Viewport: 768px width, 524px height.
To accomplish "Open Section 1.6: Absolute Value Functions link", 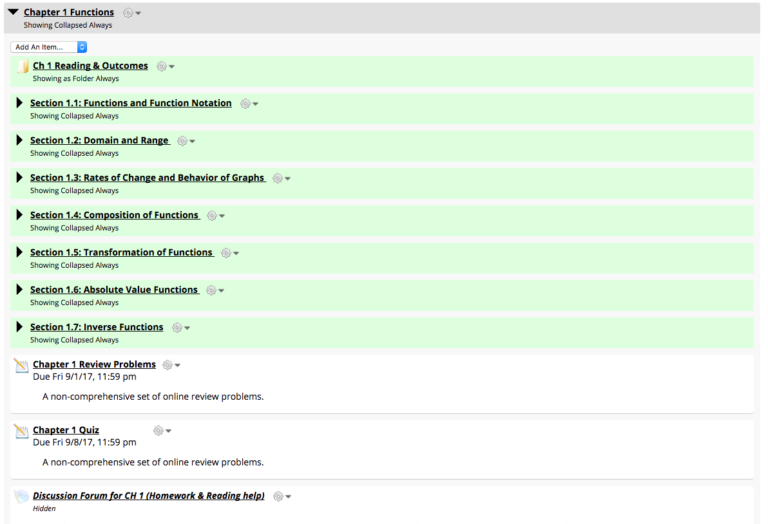I will point(114,290).
